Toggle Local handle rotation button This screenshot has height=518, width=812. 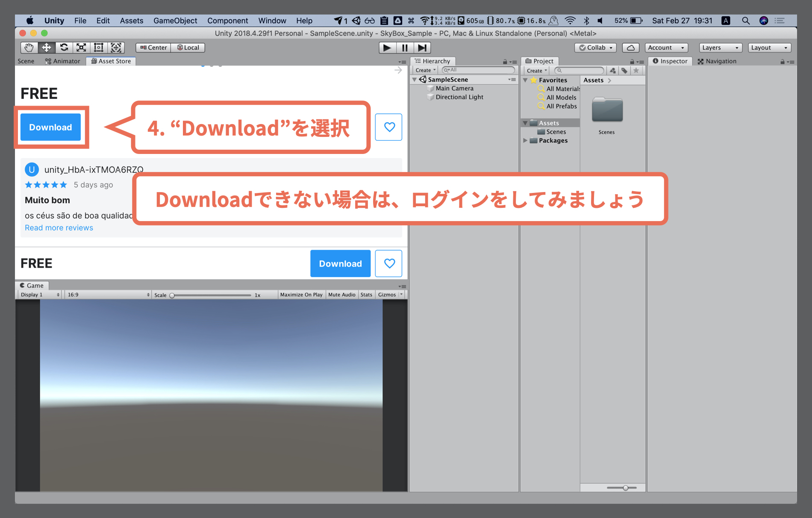188,47
